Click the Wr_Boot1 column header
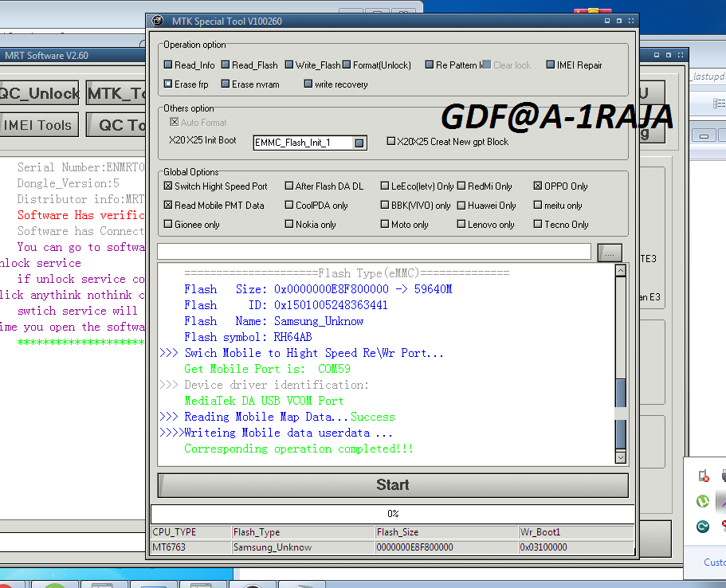 [576, 532]
